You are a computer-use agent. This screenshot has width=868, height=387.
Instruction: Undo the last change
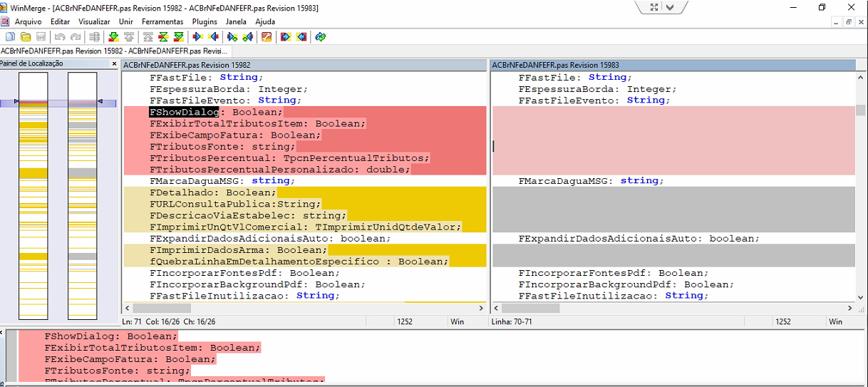[x=60, y=36]
